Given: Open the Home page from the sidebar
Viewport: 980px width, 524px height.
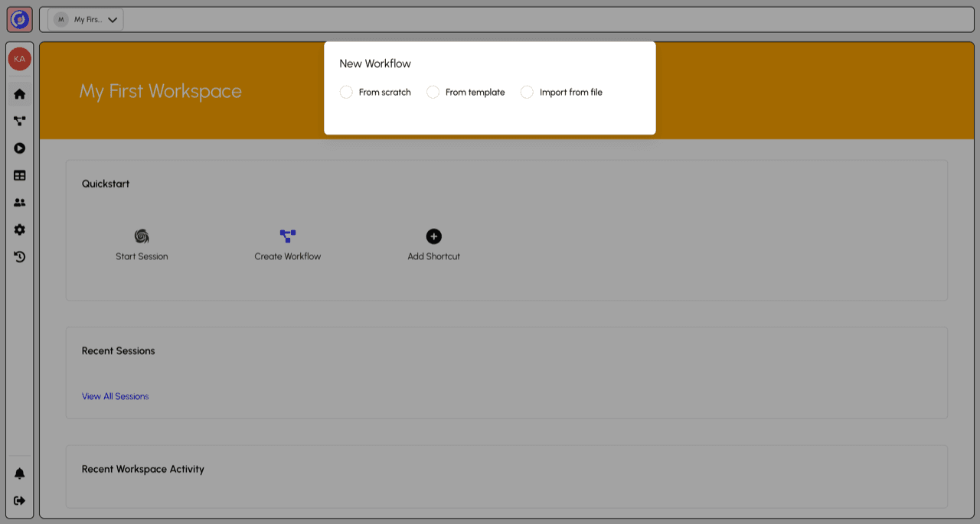Looking at the screenshot, I should 19,93.
